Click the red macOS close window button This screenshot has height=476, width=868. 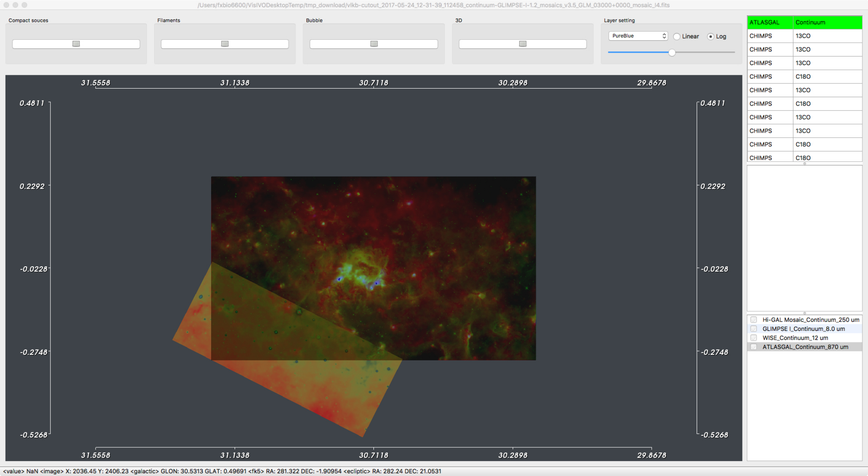coord(6,5)
